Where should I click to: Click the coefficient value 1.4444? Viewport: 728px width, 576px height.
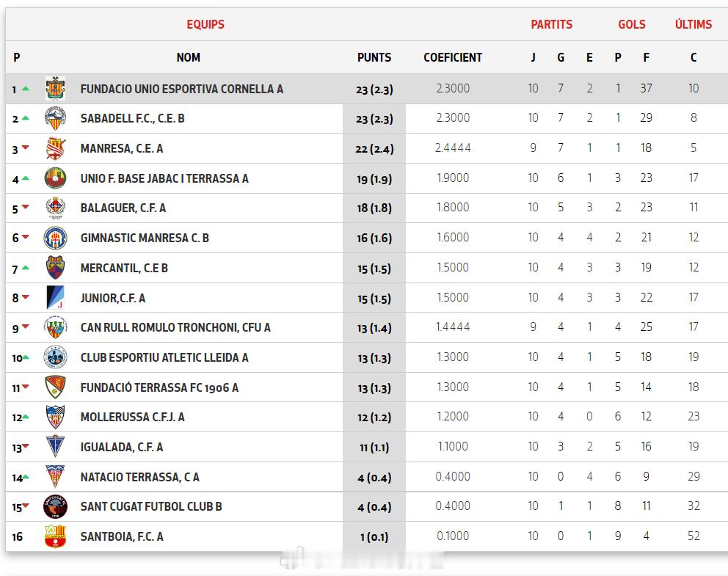point(453,327)
